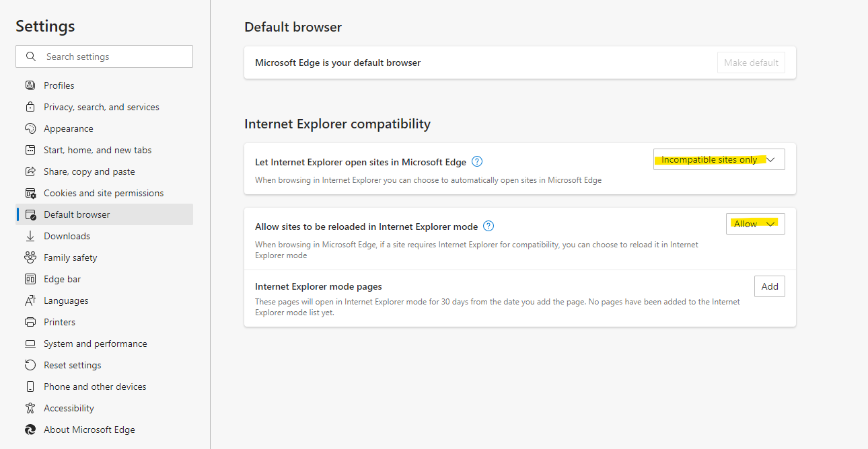Select Start, home, and new tabs
The height and width of the screenshot is (449, 868).
coord(104,150)
